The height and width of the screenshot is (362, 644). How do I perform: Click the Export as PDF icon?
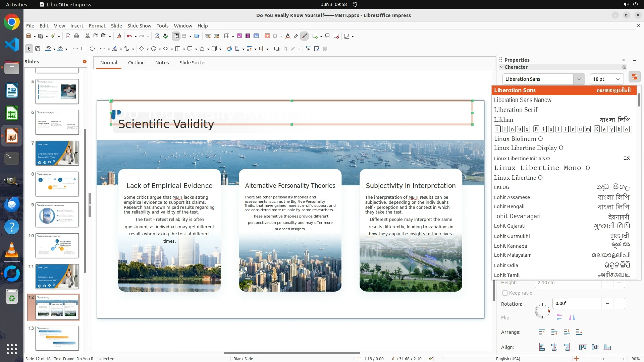[68, 36]
